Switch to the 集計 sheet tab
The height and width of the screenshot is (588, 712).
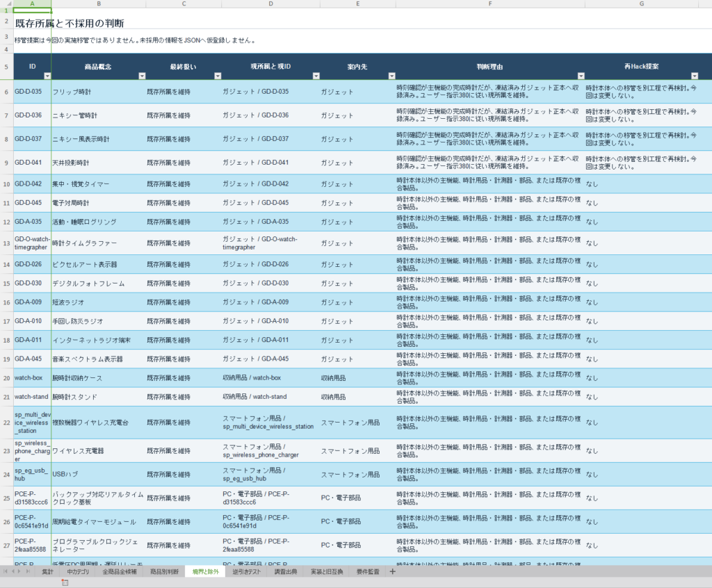tap(48, 571)
